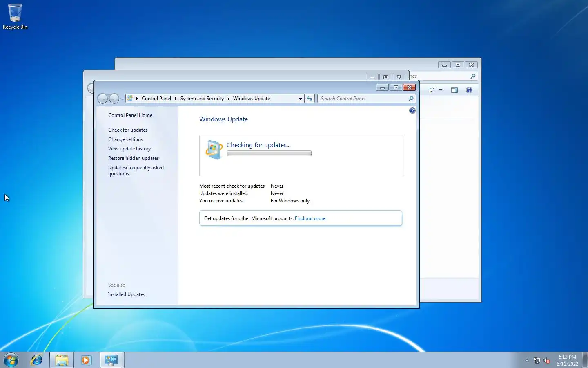Open the Windows Update help icon

tap(412, 110)
